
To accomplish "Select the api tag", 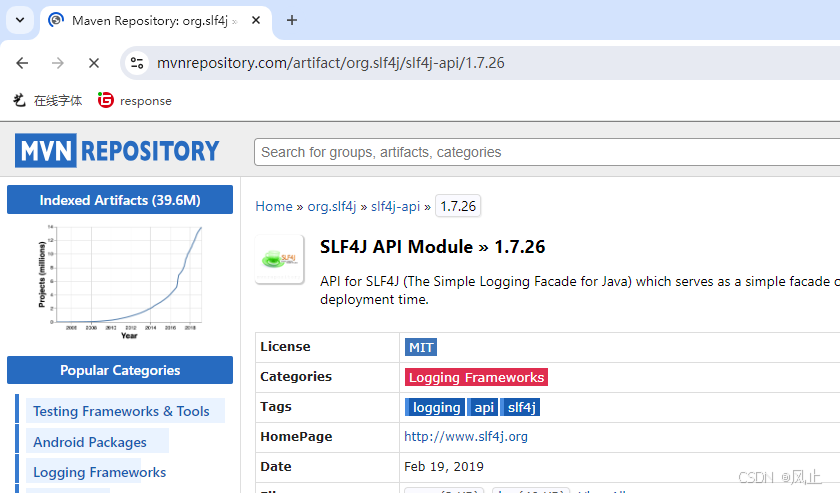I will [483, 407].
